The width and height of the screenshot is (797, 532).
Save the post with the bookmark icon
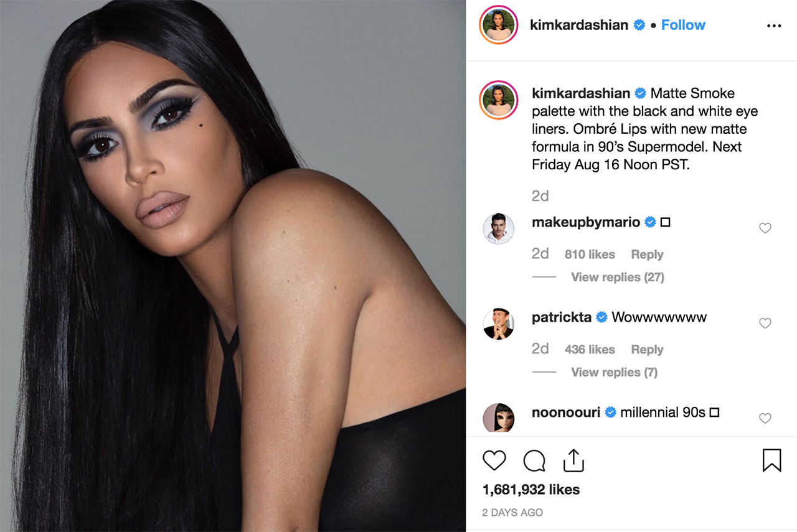(771, 460)
